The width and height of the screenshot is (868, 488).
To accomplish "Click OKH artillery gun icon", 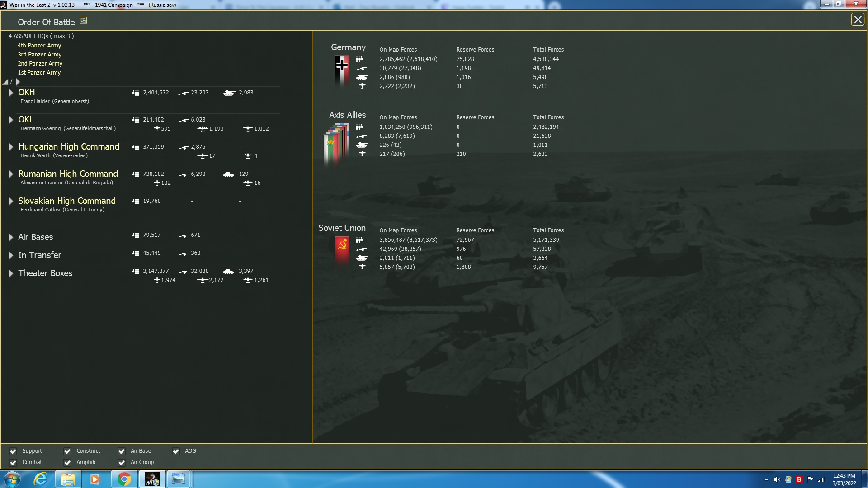I will 183,93.
